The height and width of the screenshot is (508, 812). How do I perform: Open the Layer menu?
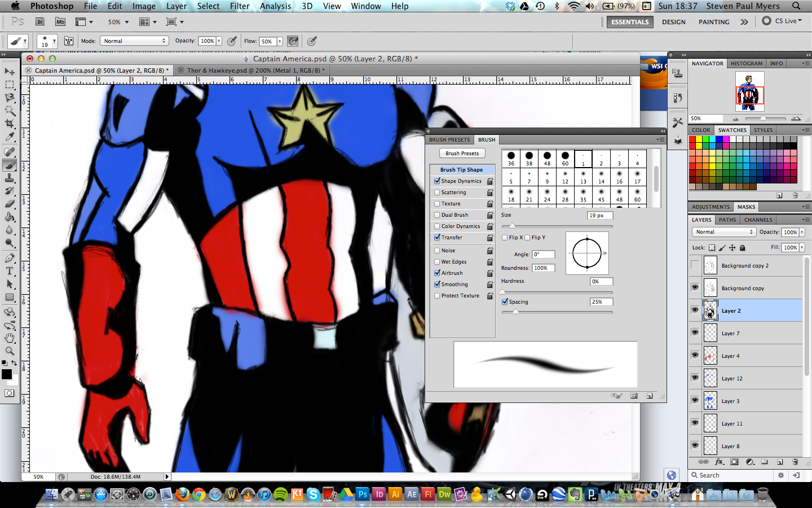(176, 6)
